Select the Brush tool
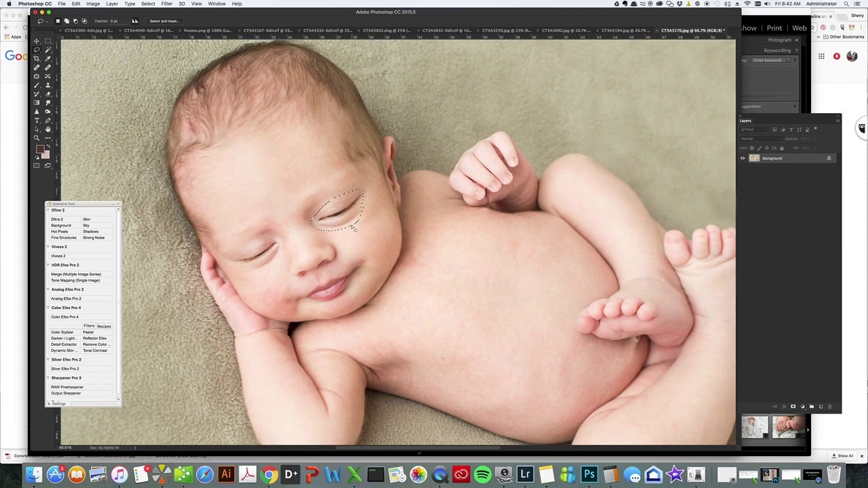Screen dimensions: 868x488 point(37,85)
